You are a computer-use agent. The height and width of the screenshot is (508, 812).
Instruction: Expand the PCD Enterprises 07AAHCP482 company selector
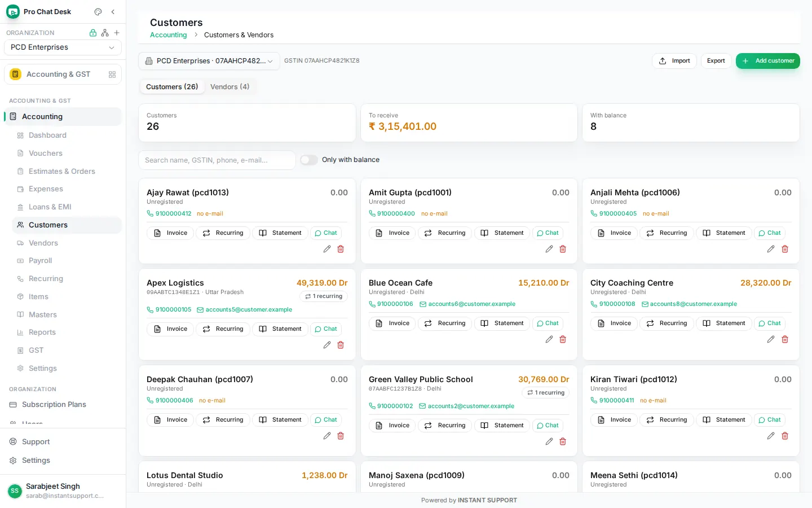click(x=209, y=61)
